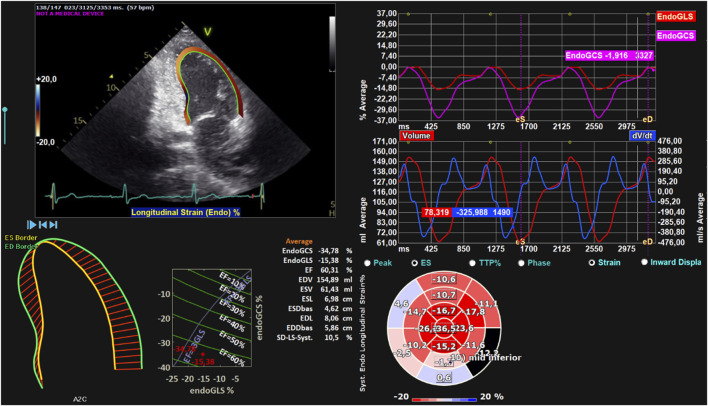
Task: Click the grayscale bar in echo image
Action: 332,43
